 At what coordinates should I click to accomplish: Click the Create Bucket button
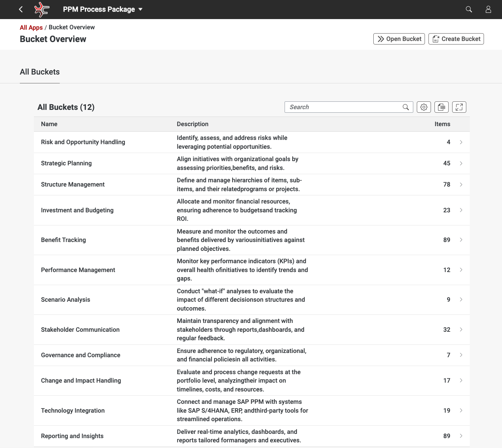tap(456, 39)
